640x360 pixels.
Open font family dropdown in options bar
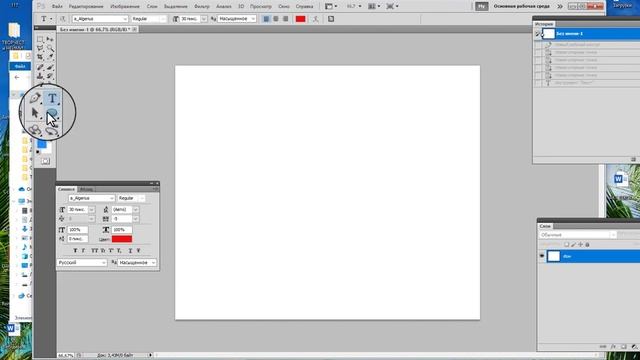pyautogui.click(x=125, y=19)
